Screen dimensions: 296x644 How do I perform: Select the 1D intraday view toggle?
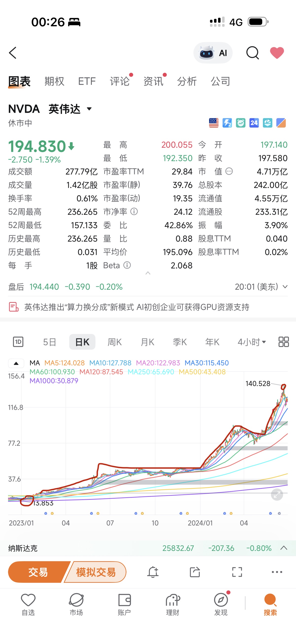[x=18, y=342]
